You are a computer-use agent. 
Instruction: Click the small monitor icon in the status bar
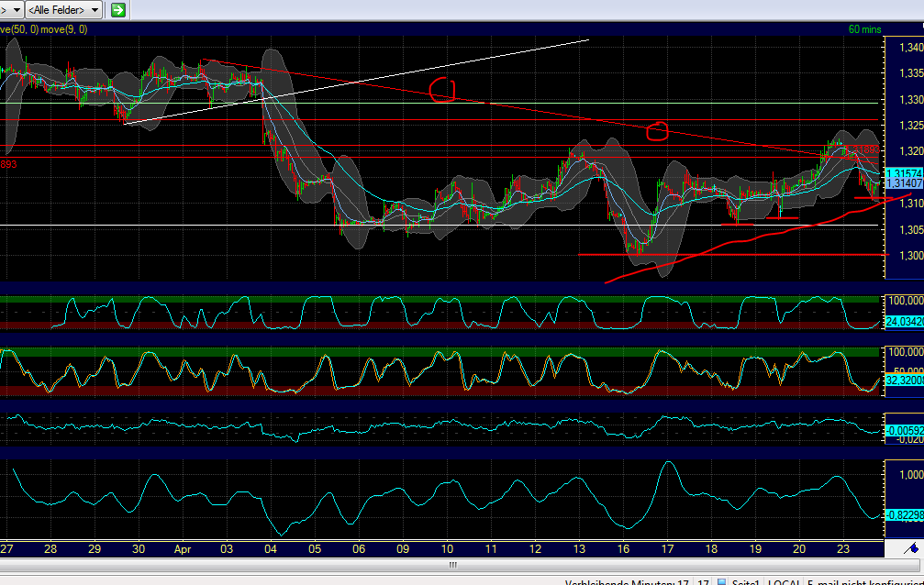click(x=721, y=582)
